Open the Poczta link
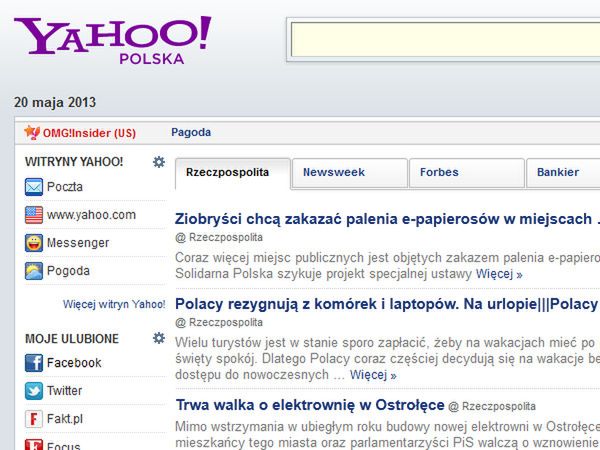 click(x=65, y=187)
